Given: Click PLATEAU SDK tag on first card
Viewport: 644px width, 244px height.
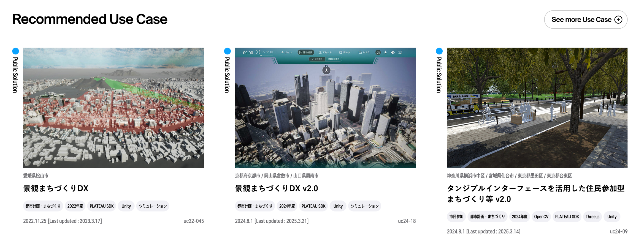Looking at the screenshot, I should (x=101, y=206).
